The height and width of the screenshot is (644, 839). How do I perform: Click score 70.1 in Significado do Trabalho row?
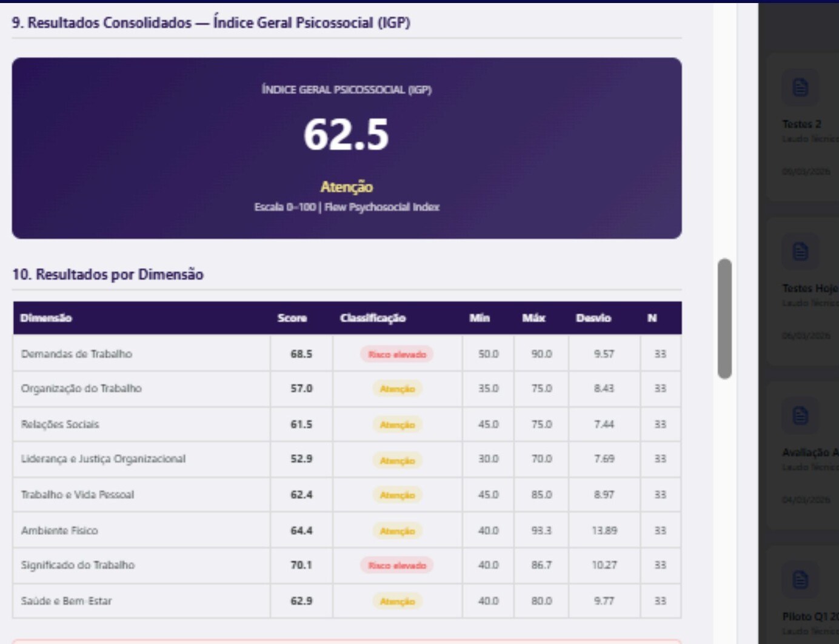[301, 565]
